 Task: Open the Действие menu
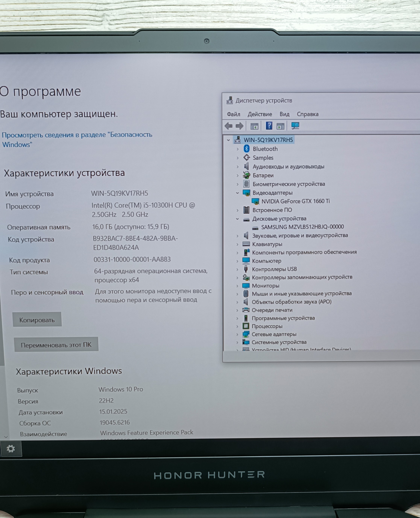260,114
